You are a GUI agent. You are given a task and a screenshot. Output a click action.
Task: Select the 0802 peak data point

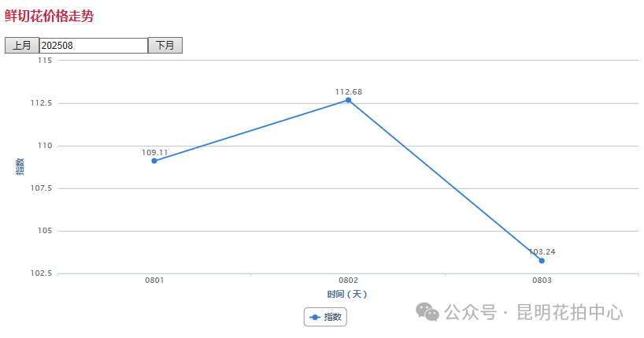348,100
